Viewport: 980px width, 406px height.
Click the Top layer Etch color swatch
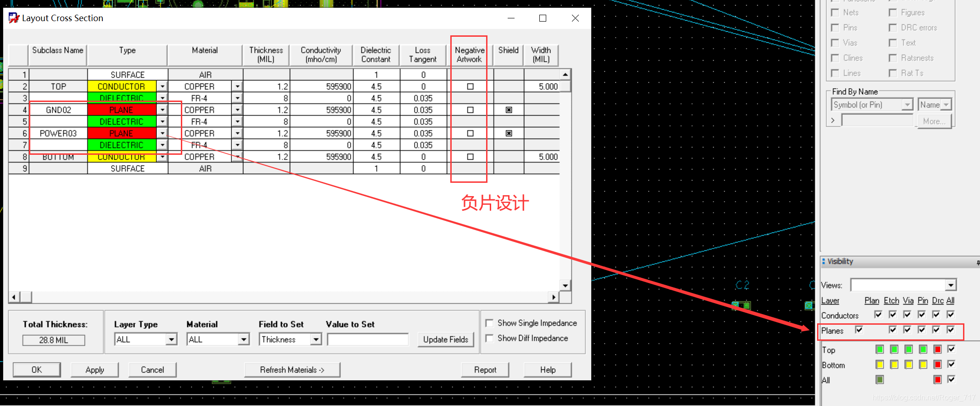[x=894, y=350]
